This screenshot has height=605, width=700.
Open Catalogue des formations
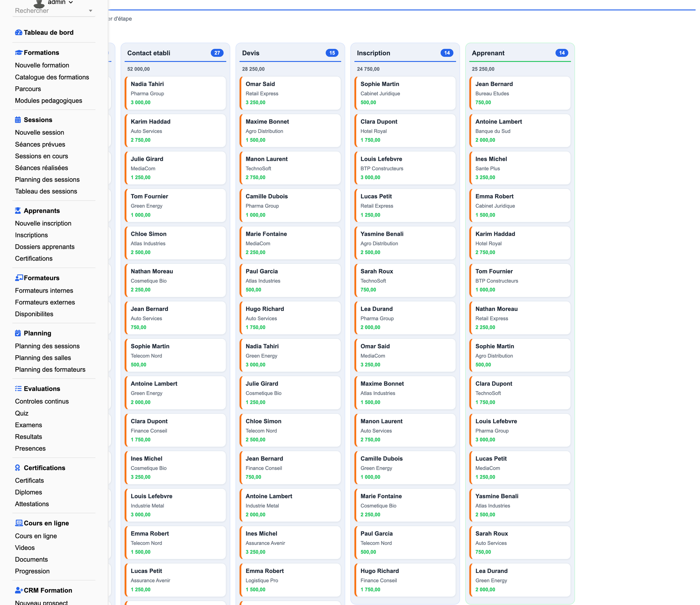click(x=52, y=77)
